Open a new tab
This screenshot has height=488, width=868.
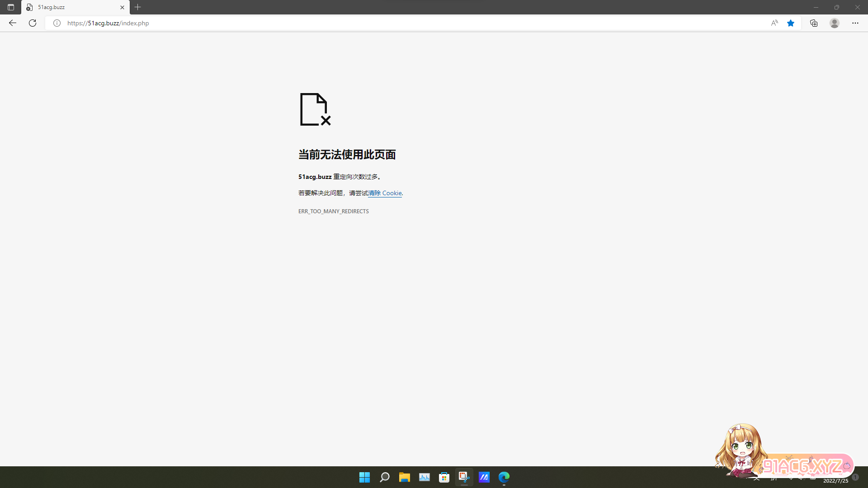click(x=138, y=7)
